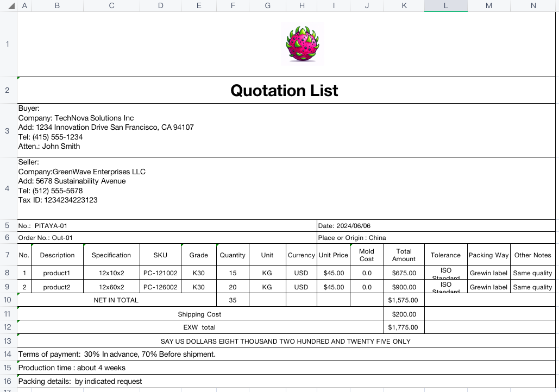
Task: Click the Quantity header cell
Action: pyautogui.click(x=233, y=255)
